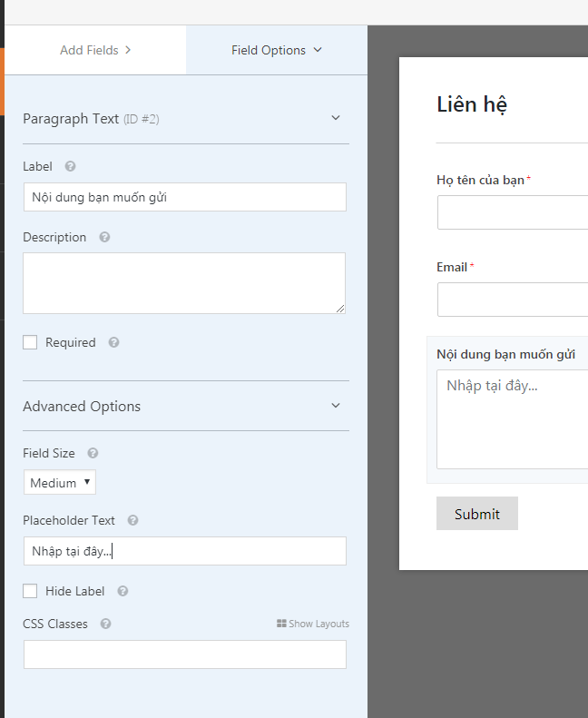Select the Field Options tab

pos(276,50)
